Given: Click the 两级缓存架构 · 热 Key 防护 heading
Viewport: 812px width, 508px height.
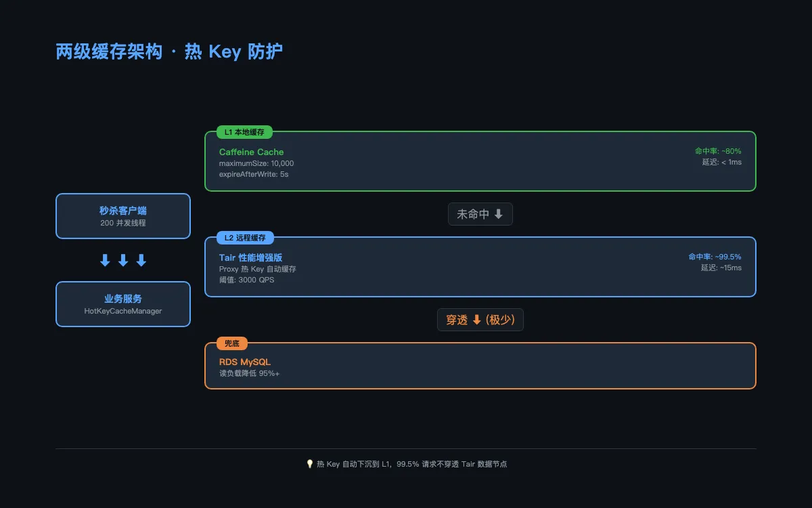Looking at the screenshot, I should coord(169,51).
